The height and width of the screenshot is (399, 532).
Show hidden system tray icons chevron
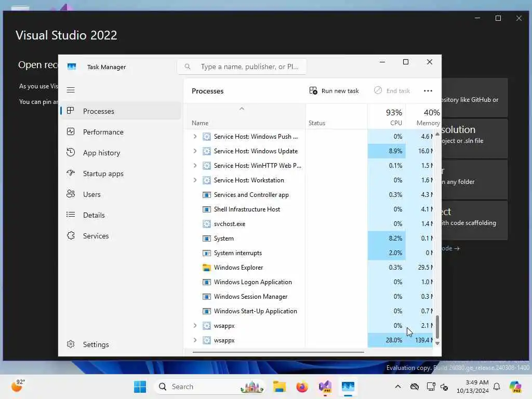398,387
